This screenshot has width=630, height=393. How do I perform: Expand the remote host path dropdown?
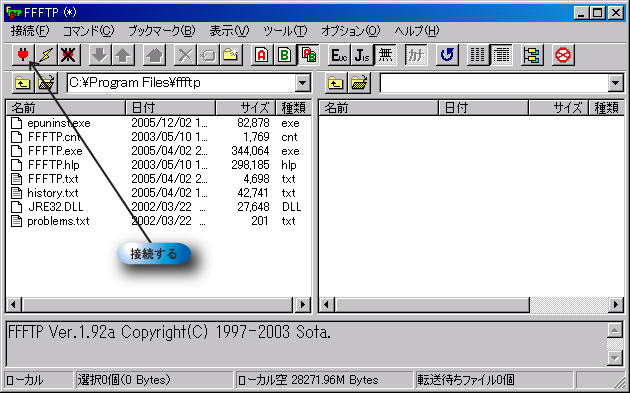616,83
